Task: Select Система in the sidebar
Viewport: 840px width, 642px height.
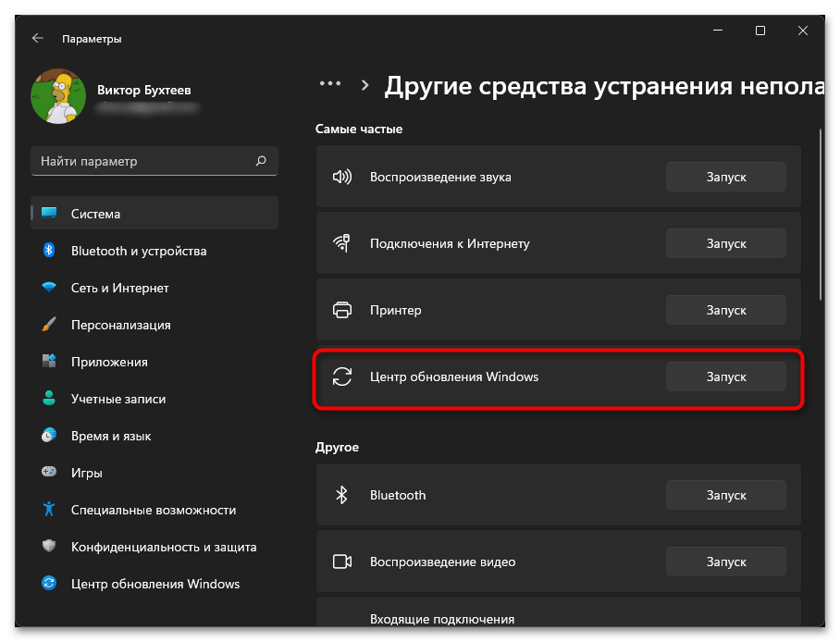Action: [154, 214]
